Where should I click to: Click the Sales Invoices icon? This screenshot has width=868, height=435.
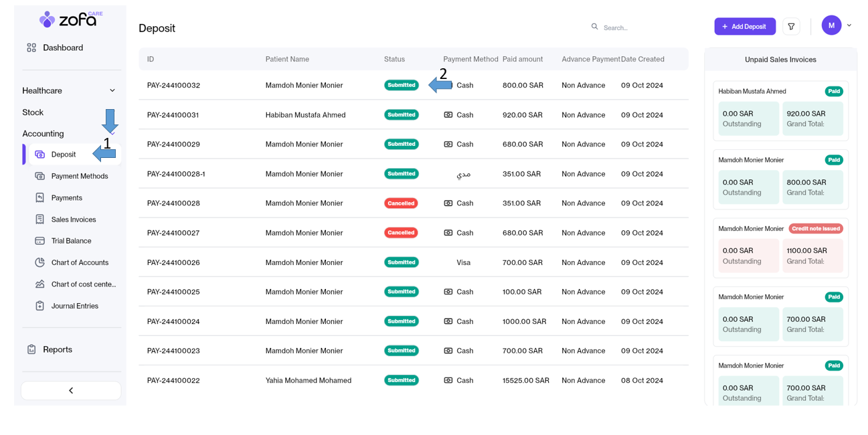[40, 220]
